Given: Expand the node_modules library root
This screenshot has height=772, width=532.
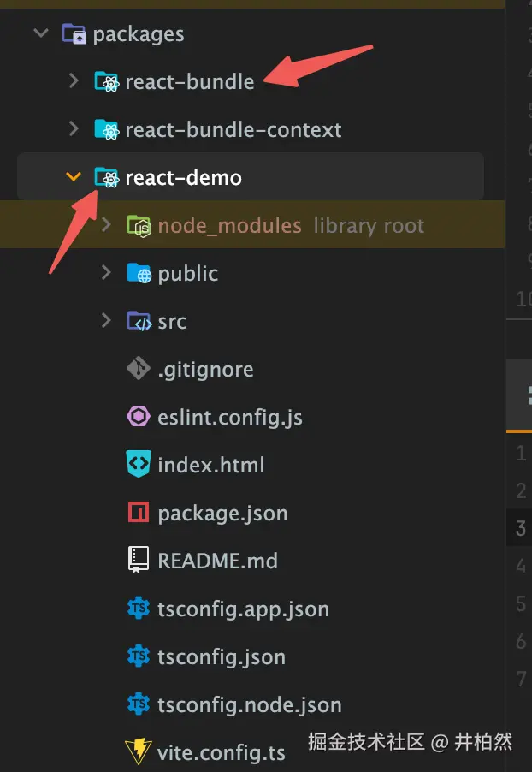Looking at the screenshot, I should (x=106, y=226).
